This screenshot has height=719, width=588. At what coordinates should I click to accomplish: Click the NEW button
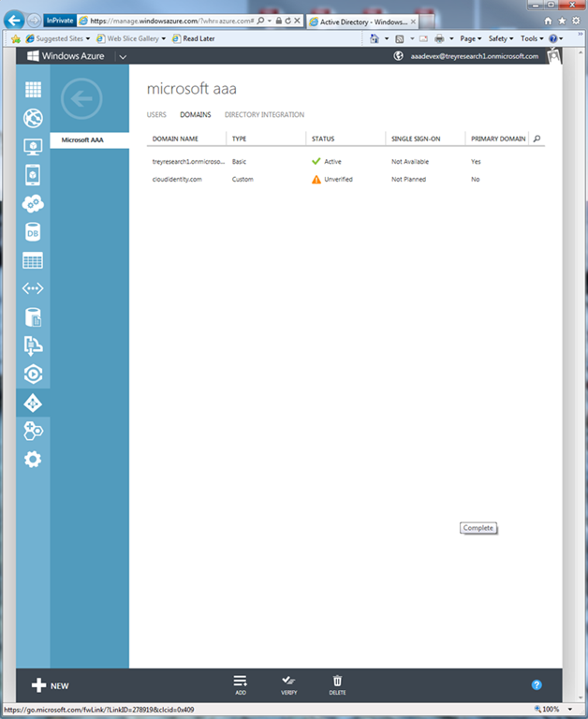tap(51, 685)
